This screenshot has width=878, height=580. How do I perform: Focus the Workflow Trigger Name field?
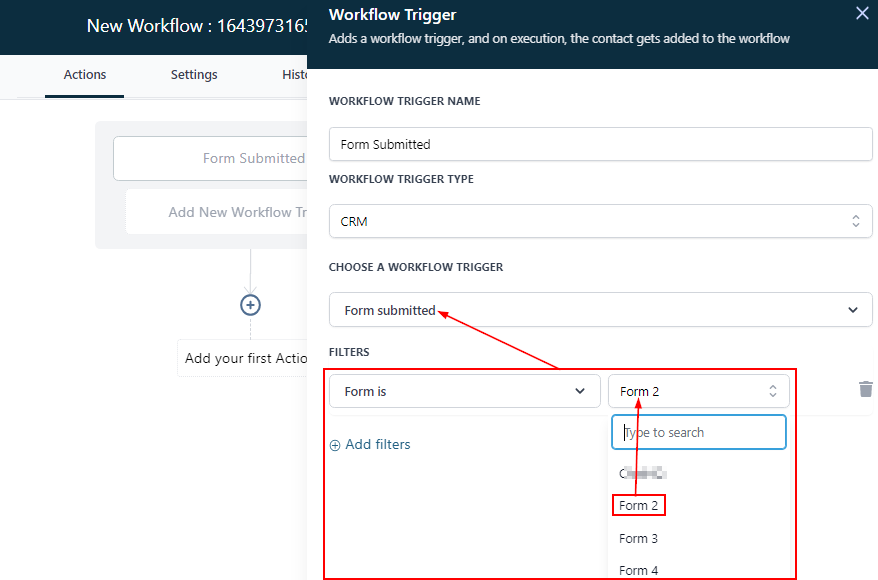click(x=600, y=144)
